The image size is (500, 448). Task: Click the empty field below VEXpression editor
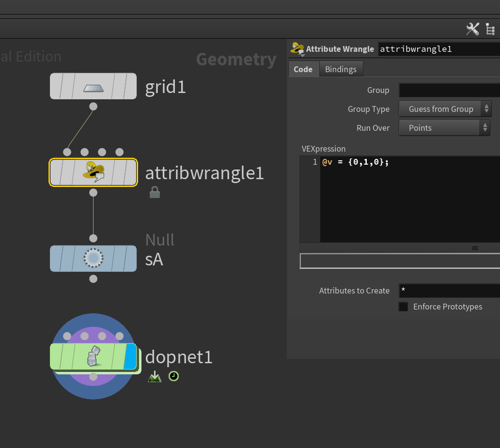400,261
